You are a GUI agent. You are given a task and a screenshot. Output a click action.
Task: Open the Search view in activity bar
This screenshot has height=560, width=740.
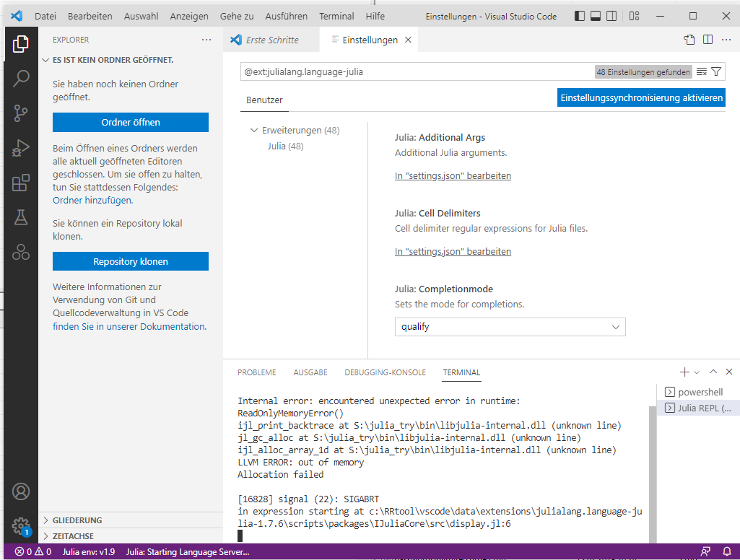pyautogui.click(x=21, y=79)
